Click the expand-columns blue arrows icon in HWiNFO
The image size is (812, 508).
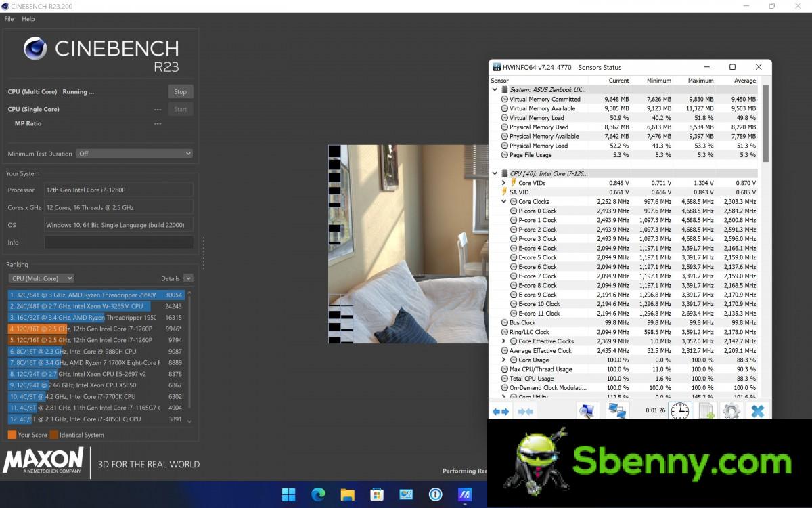501,411
